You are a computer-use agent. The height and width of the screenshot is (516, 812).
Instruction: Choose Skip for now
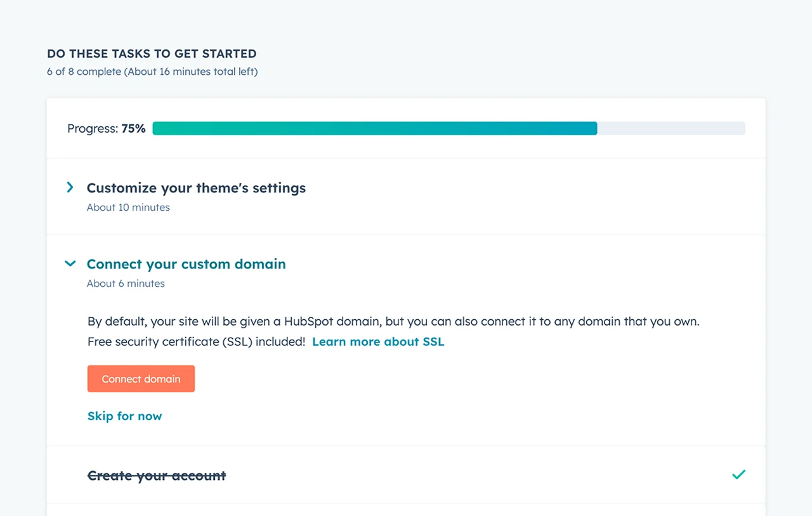coord(124,416)
